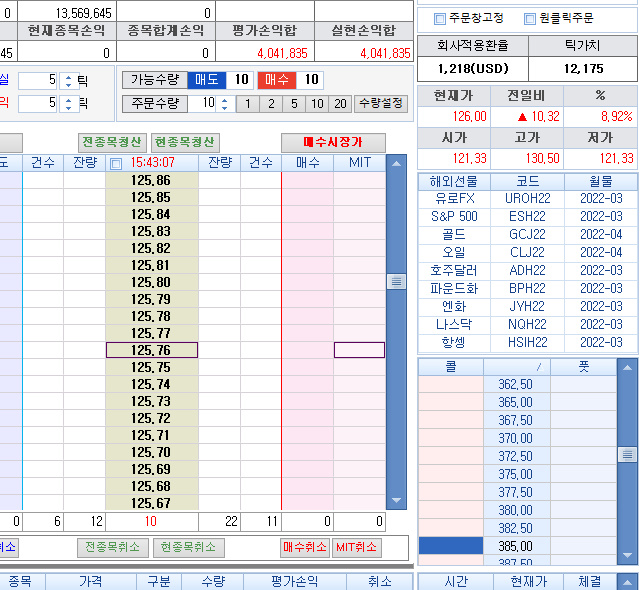Viewport: 641px width, 590px height.
Task: Click the 풋 column header
Action: pyautogui.click(x=583, y=367)
